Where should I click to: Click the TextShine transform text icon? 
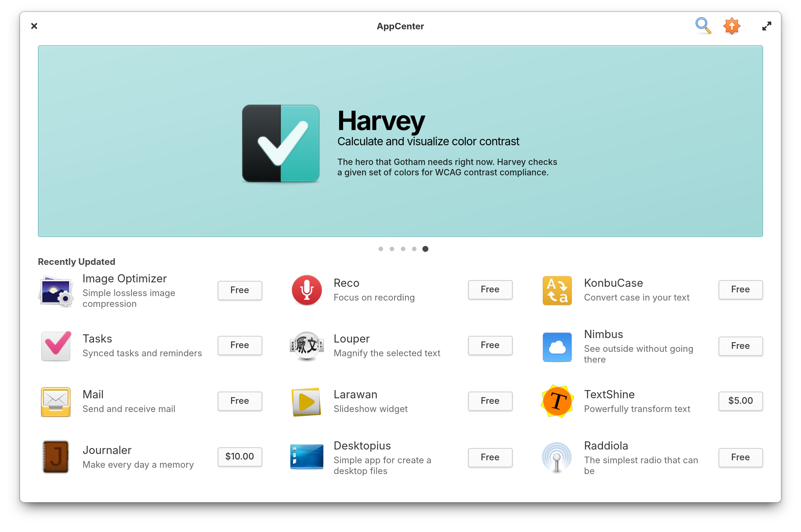point(557,401)
